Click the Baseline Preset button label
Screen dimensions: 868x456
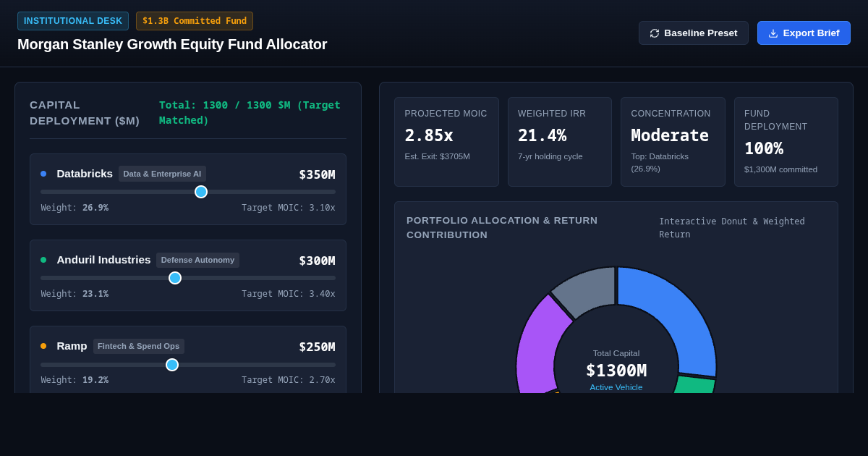[701, 33]
